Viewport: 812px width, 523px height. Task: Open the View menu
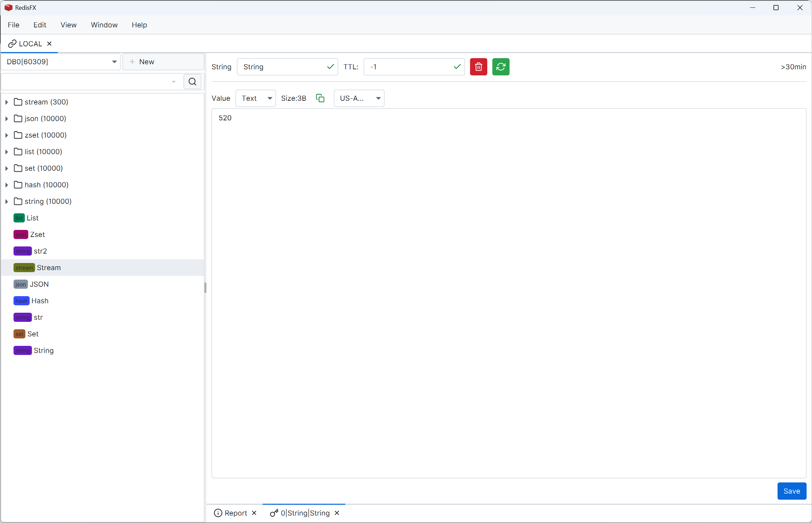tap(68, 24)
